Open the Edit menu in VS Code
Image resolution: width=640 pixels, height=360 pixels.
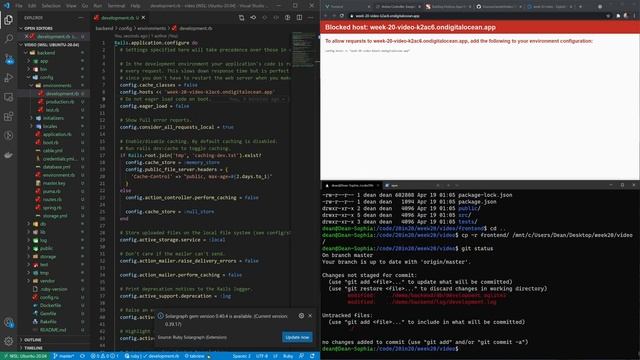pyautogui.click(x=32, y=6)
